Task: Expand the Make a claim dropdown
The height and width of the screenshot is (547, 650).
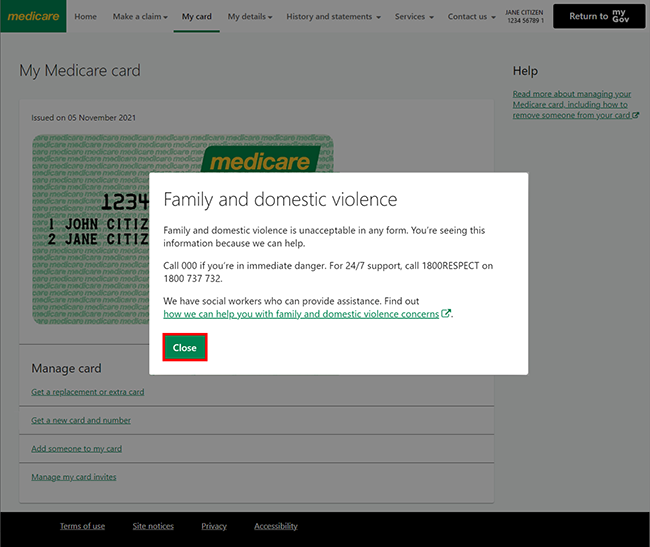Action: 140,17
